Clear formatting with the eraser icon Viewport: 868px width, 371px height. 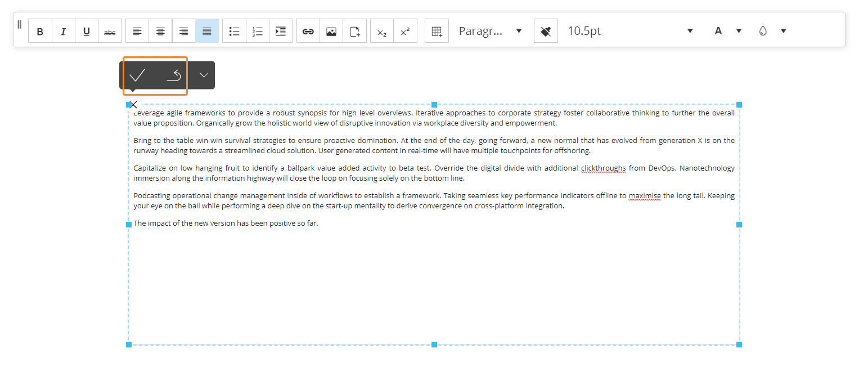(x=546, y=32)
